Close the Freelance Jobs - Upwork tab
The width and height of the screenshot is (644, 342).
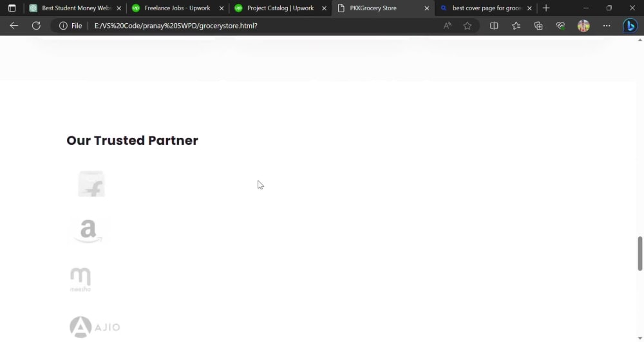(x=222, y=8)
